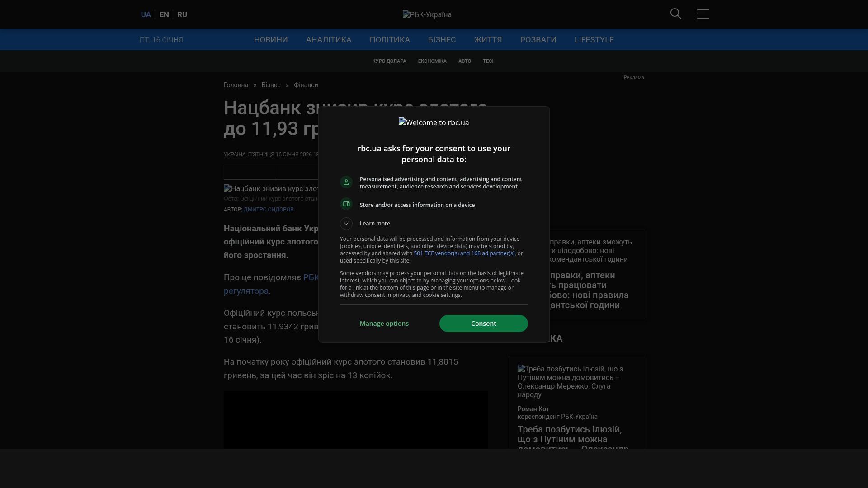Click the search magnifier icon
This screenshot has width=868, height=488.
675,14
